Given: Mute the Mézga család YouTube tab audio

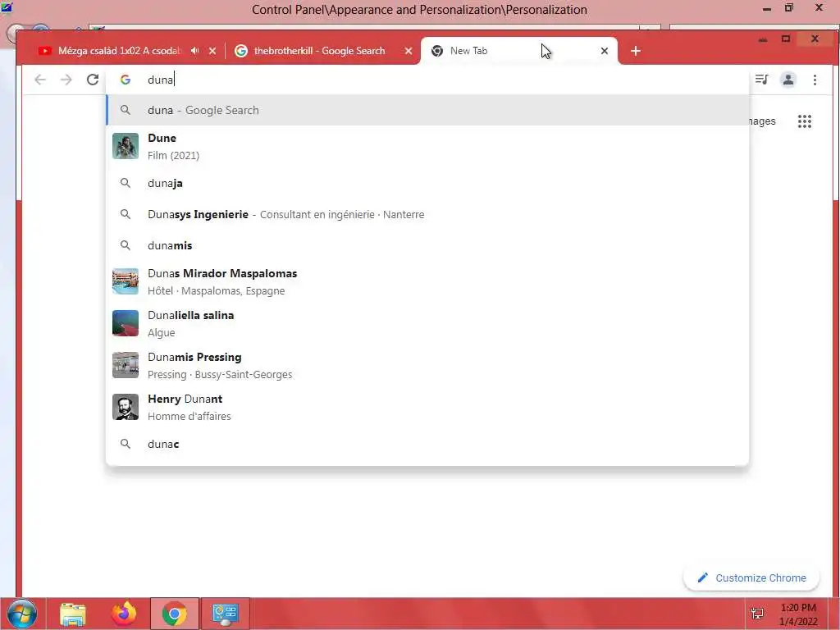Looking at the screenshot, I should (195, 50).
